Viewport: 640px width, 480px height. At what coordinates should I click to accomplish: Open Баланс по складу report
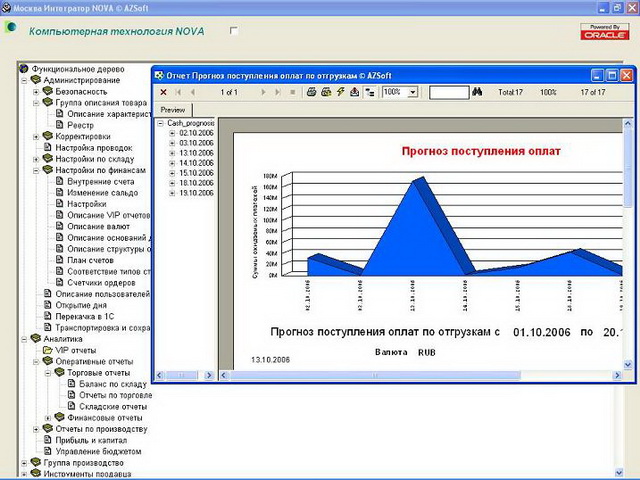coord(113,384)
